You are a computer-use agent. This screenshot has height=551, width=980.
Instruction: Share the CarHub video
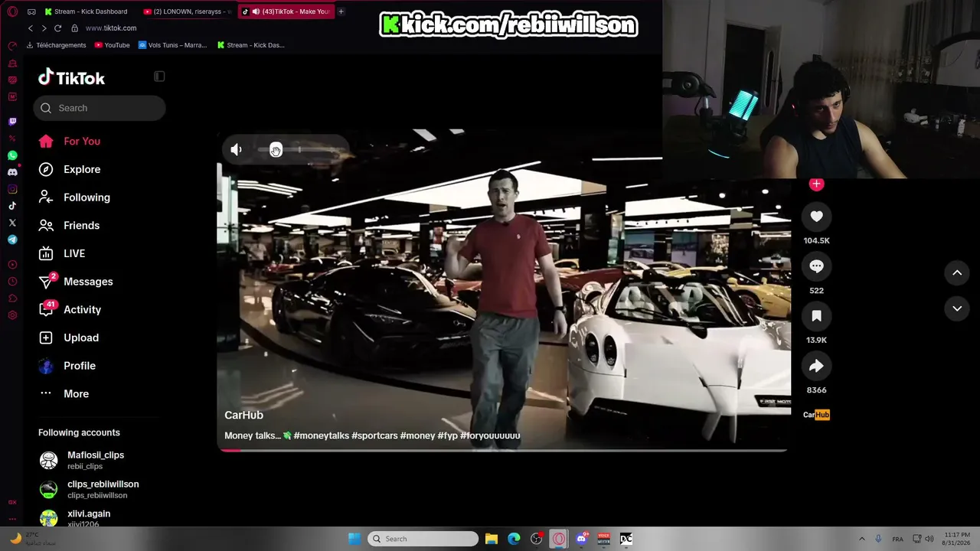[816, 366]
